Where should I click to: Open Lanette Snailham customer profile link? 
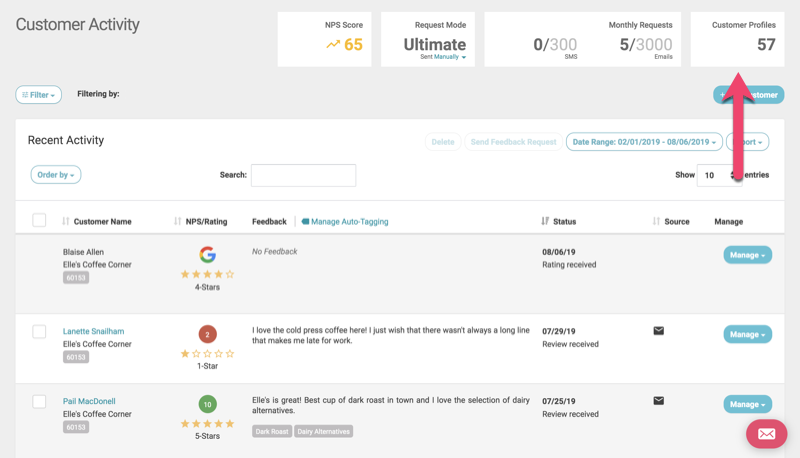[94, 331]
